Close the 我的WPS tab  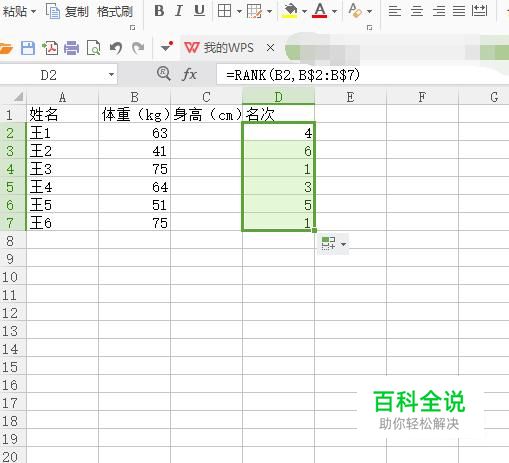pos(271,48)
